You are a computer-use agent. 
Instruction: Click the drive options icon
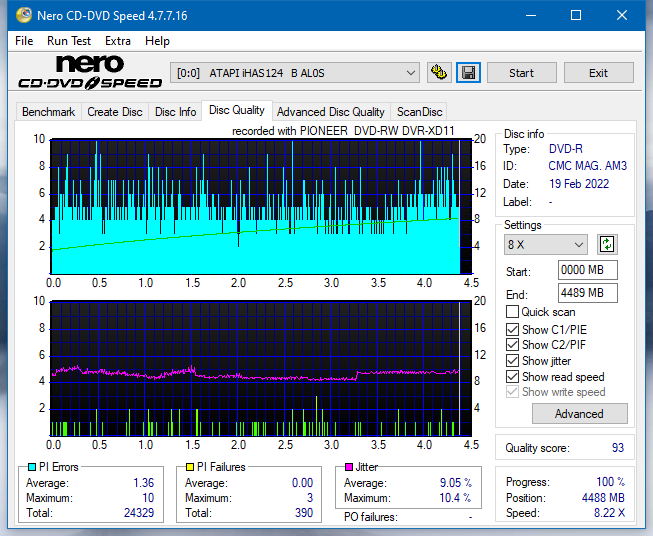pyautogui.click(x=439, y=73)
